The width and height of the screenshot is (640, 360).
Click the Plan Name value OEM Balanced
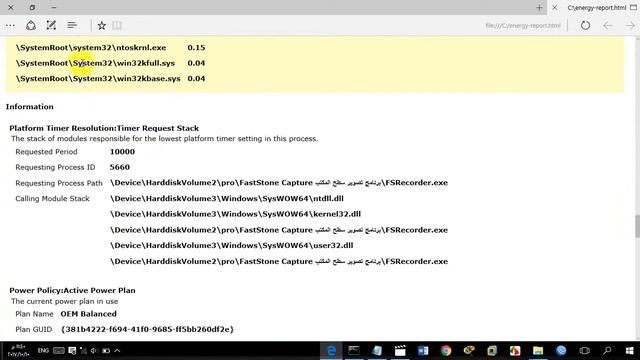click(89, 314)
